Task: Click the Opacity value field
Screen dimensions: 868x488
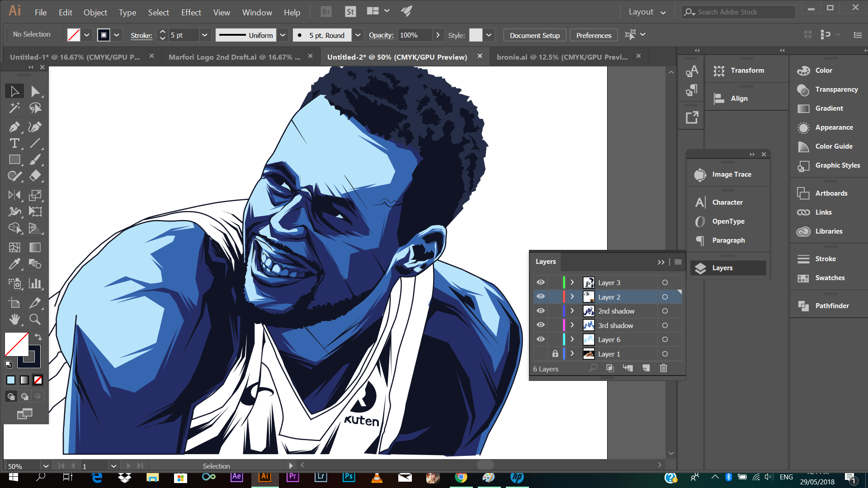Action: (x=415, y=35)
